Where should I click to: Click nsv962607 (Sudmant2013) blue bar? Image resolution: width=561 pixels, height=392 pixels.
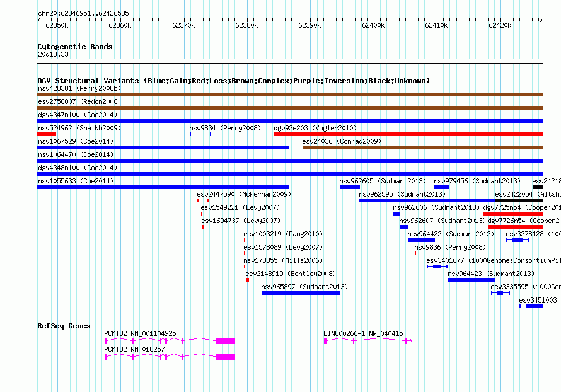pos(404,227)
